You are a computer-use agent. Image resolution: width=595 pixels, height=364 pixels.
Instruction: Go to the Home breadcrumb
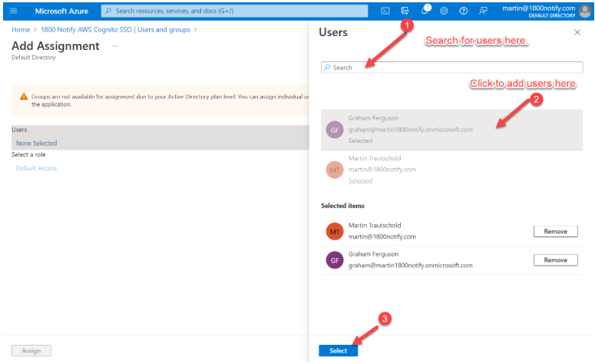(x=21, y=30)
